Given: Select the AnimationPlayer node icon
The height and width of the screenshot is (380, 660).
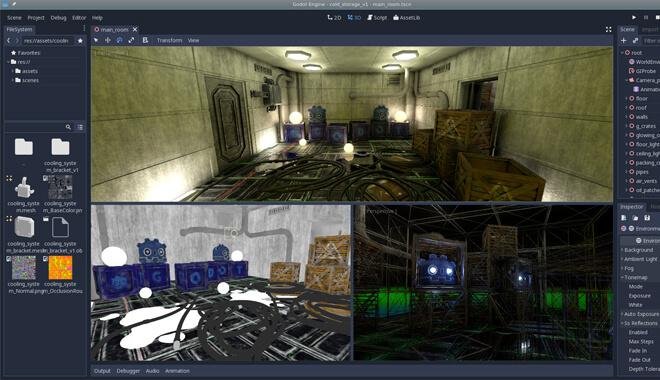Looking at the screenshot, I should (636, 89).
